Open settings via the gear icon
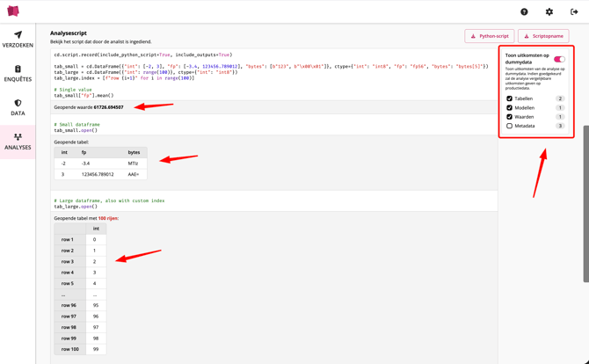The height and width of the screenshot is (364, 589). coord(549,12)
